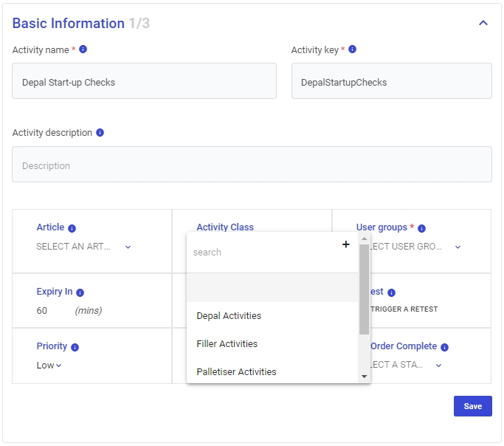The width and height of the screenshot is (504, 446).
Task: Select Depal Activities from the list
Action: coord(229,316)
